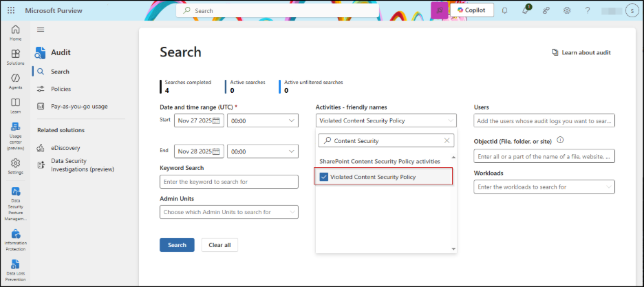Image resolution: width=644 pixels, height=287 pixels.
Task: Collapse the navigation hamburger menu
Action: (x=41, y=30)
